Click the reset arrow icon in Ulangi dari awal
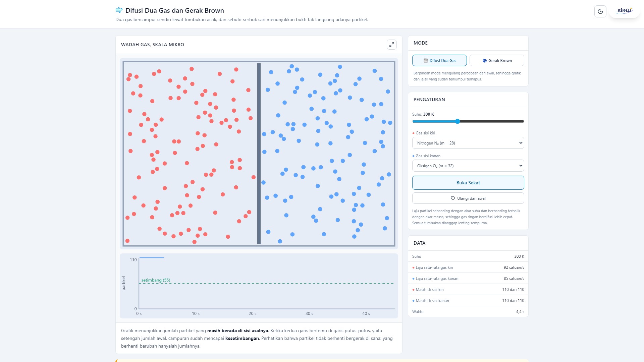The width and height of the screenshot is (644, 362). click(x=453, y=198)
